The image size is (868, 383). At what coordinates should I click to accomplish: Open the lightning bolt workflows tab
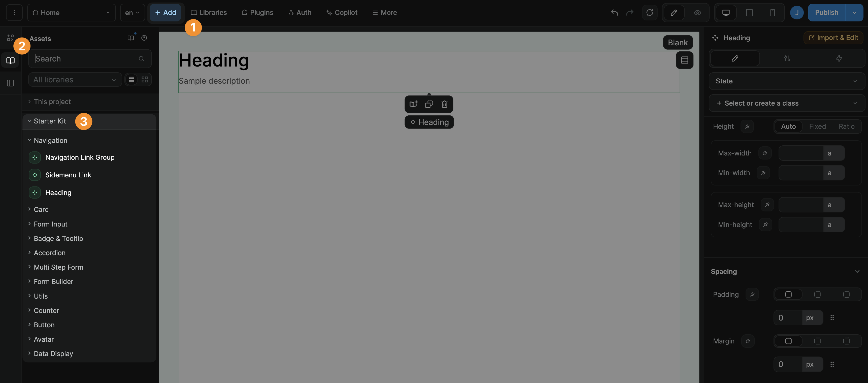point(839,58)
